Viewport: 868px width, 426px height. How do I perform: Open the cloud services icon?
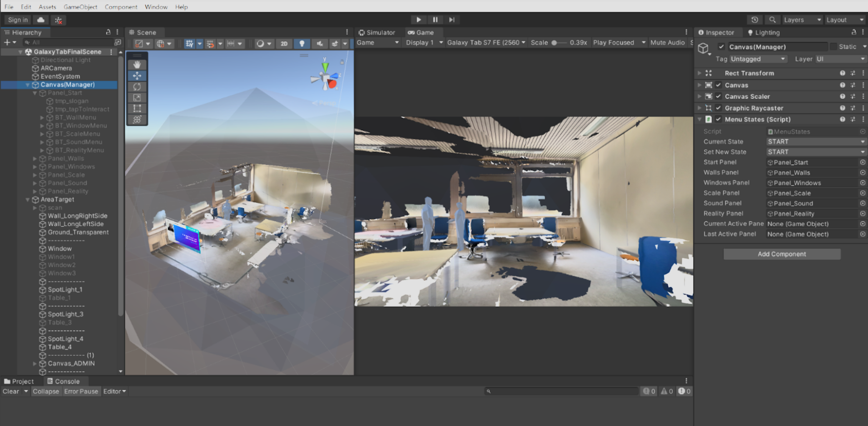41,20
